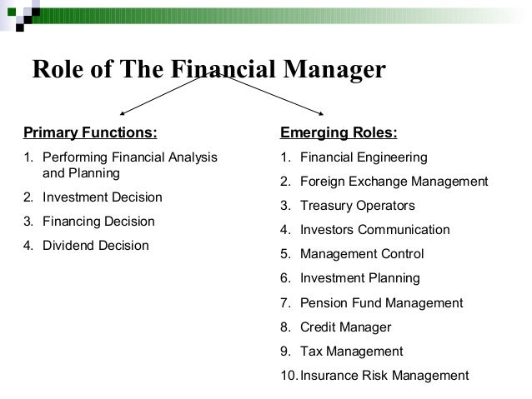Click the 'Investment Planning' list item
Image resolution: width=532 pixels, height=399 pixels.
pyautogui.click(x=360, y=278)
